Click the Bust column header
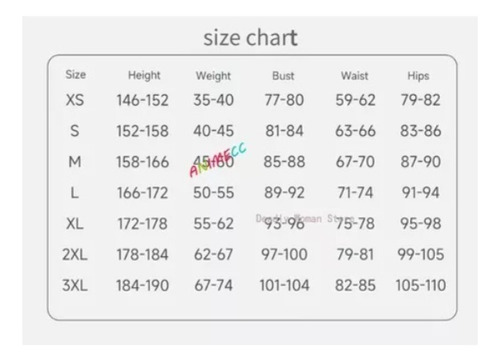The image size is (500, 361). click(283, 76)
